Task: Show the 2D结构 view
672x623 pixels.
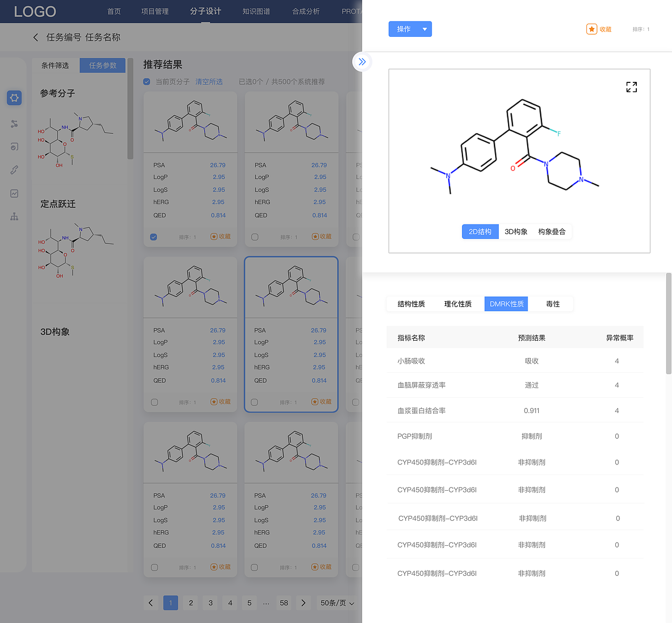Action: (480, 231)
